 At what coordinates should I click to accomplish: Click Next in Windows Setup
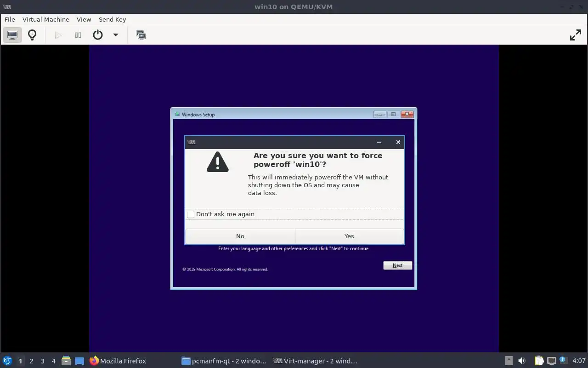[398, 265]
